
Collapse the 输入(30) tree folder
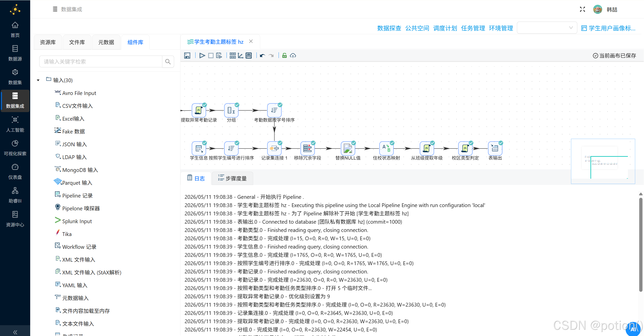pos(38,80)
